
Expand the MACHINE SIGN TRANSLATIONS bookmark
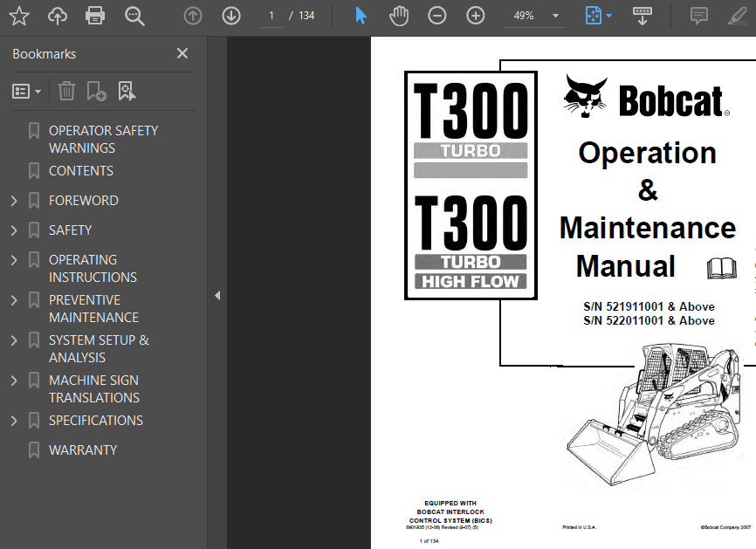tap(14, 381)
